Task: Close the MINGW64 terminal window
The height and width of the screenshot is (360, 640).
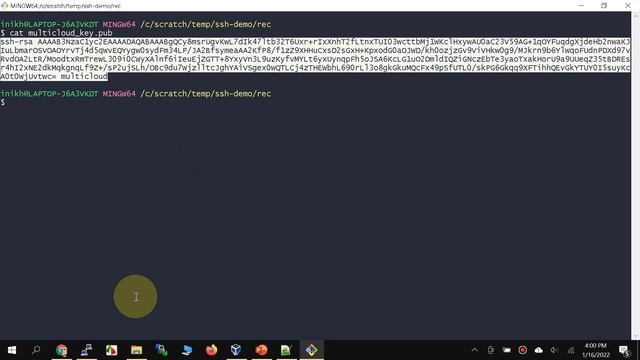Action: click(627, 5)
